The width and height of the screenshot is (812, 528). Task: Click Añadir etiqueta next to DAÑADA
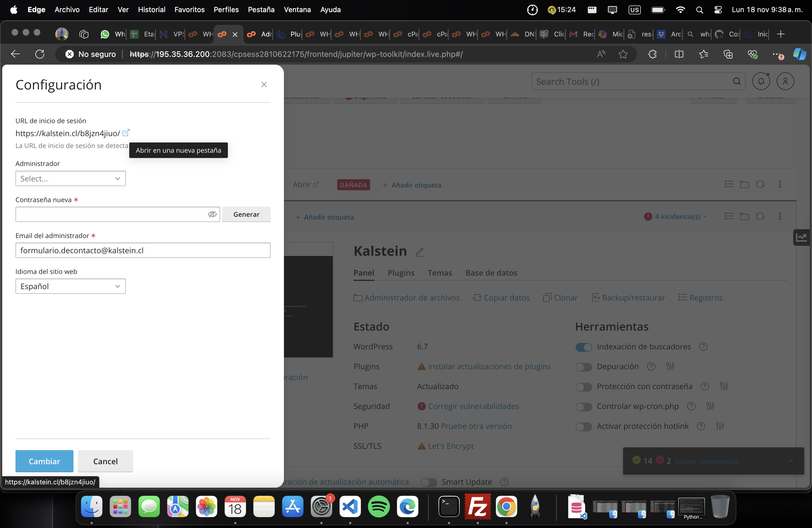[x=412, y=185]
